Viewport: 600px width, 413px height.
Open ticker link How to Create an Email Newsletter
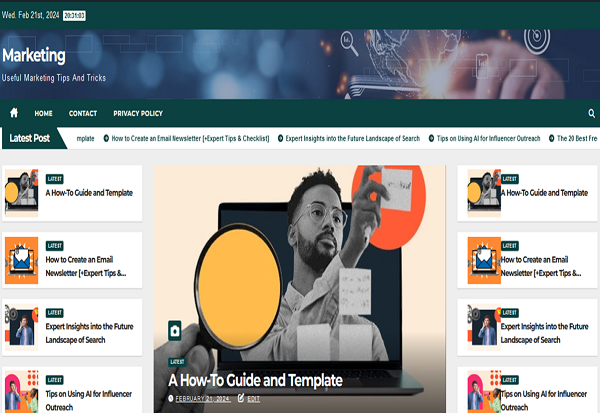point(190,139)
